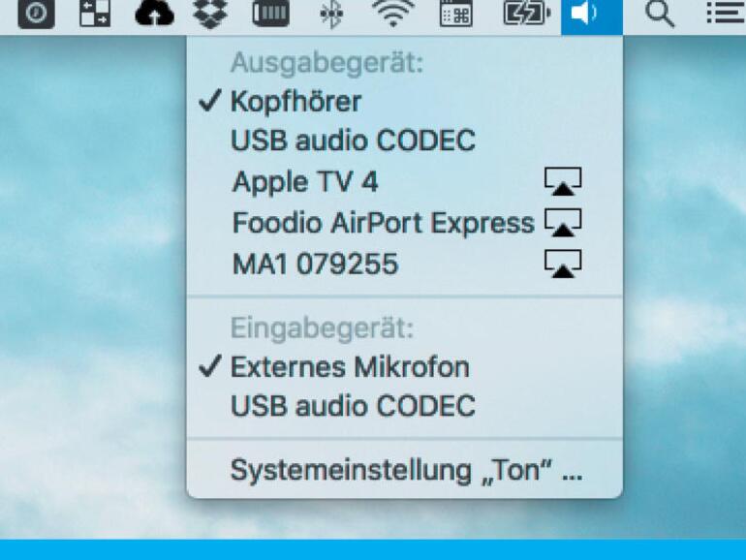746x560 pixels.
Task: Choose USB audio CODEC under Ausgabegerät
Action: tap(404, 140)
